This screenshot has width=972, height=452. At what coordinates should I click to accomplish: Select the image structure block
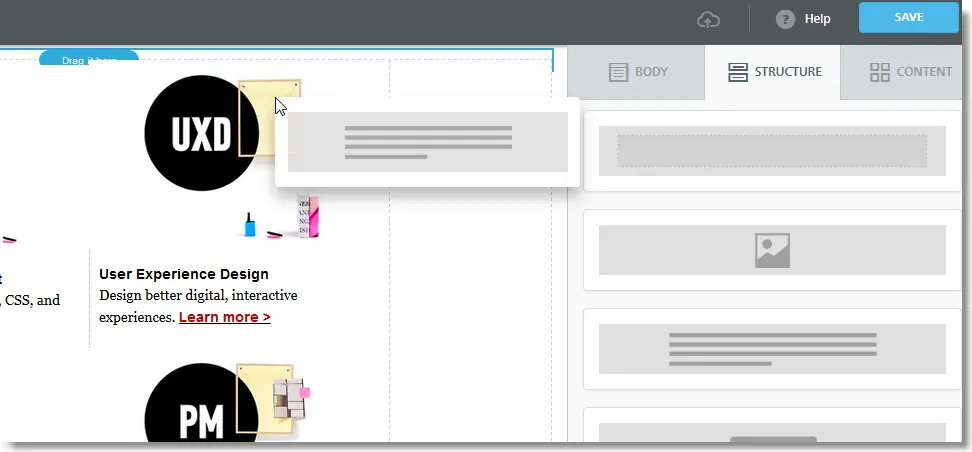point(772,250)
